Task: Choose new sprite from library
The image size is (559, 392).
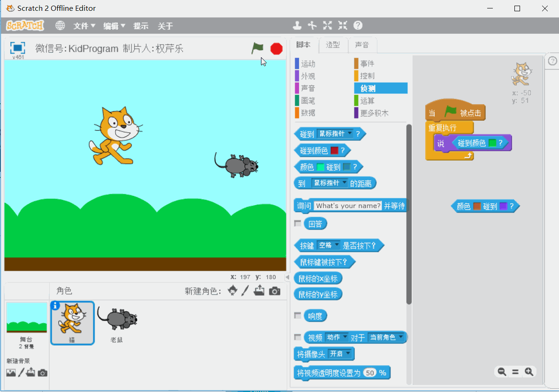Action: click(232, 291)
